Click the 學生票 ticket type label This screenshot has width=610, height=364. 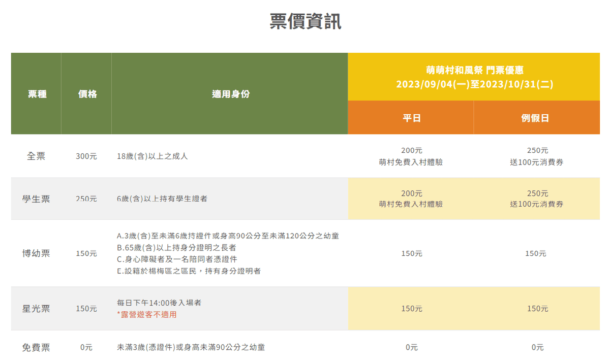click(x=36, y=199)
